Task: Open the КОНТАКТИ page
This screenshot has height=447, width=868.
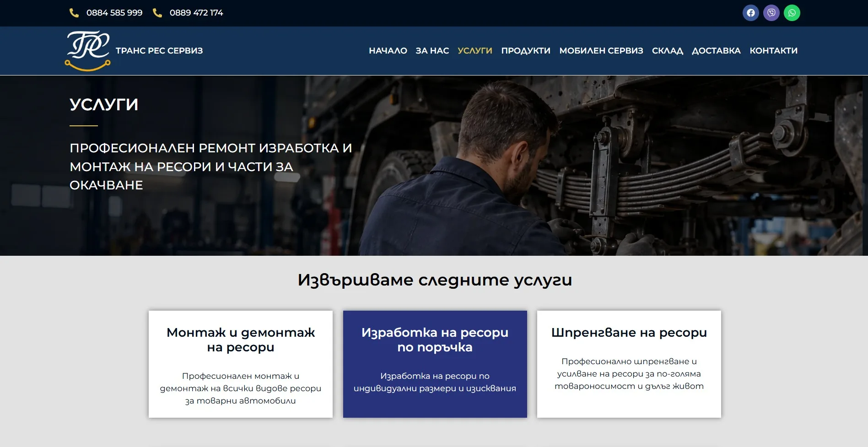Action: click(773, 51)
